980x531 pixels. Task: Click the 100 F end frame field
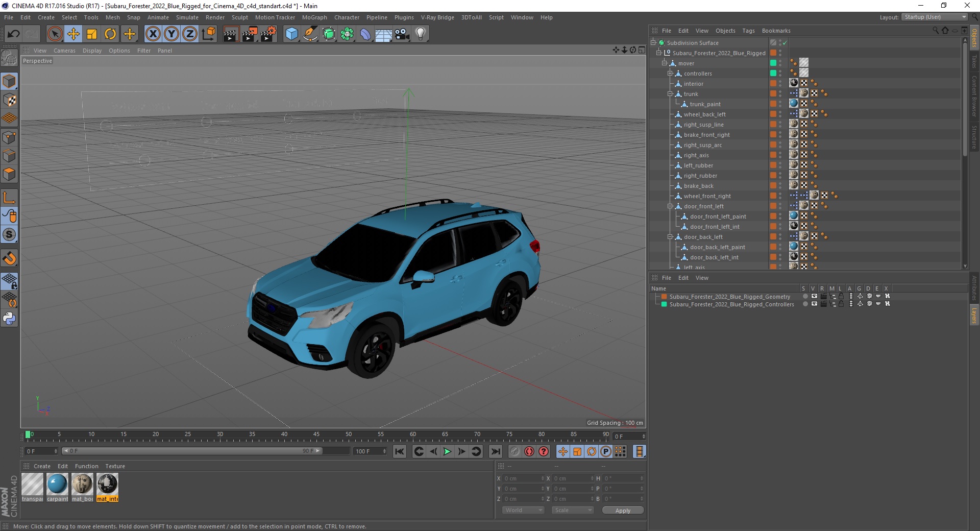coord(371,451)
